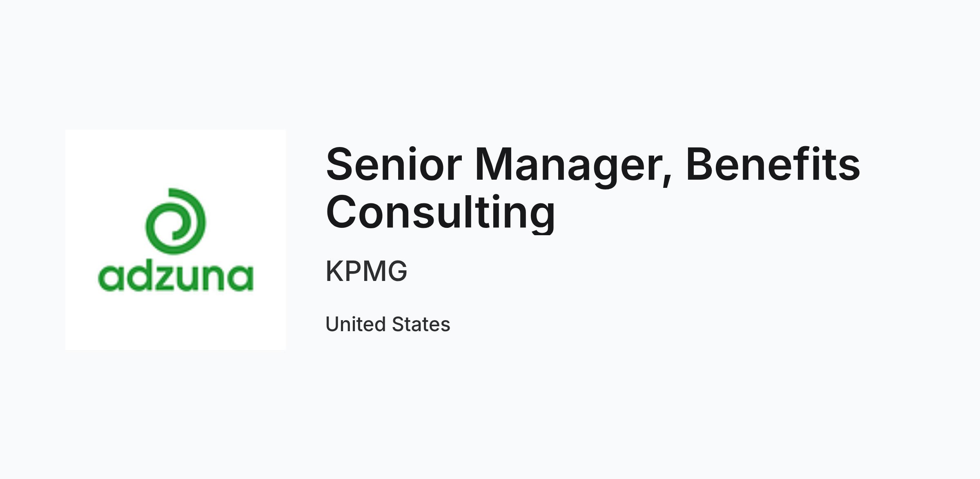Click the adzuna wordmark text
The width and height of the screenshot is (980, 479).
(x=176, y=277)
